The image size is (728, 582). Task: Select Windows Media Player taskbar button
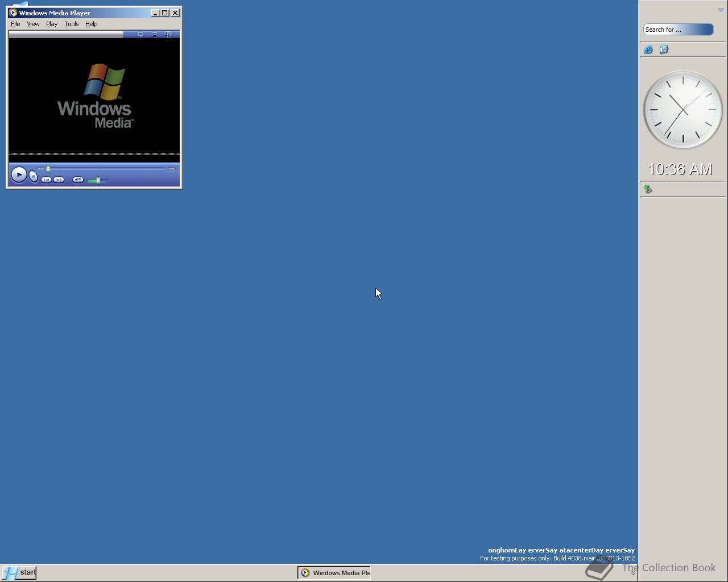(x=334, y=572)
